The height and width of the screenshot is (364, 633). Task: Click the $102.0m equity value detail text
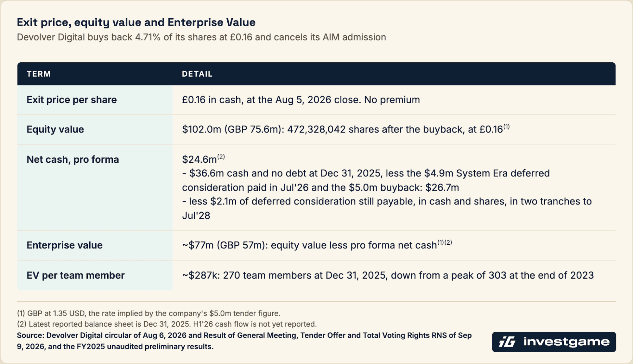[x=346, y=129]
